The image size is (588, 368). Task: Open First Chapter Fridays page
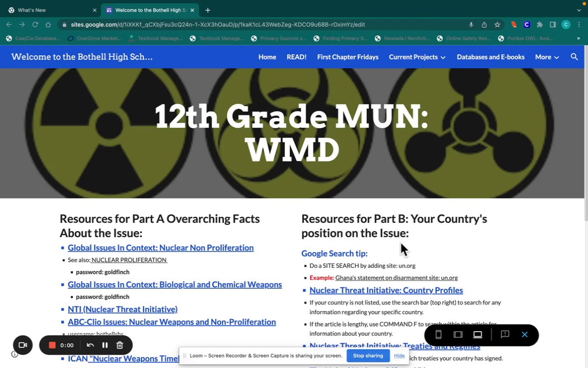pyautogui.click(x=348, y=57)
